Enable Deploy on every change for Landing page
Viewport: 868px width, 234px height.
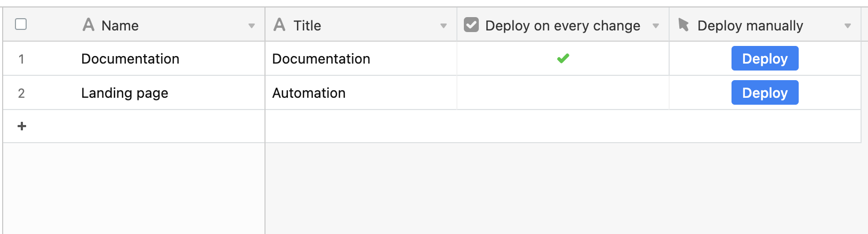[563, 93]
